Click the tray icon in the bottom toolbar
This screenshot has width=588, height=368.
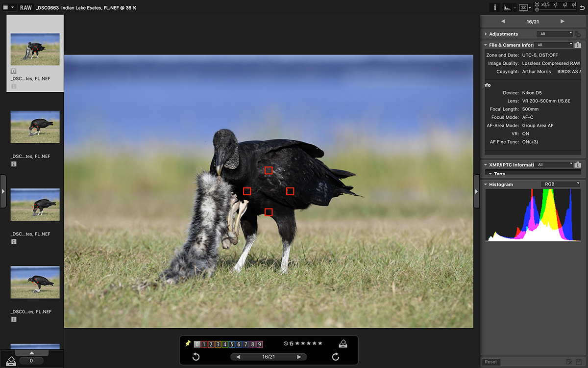(x=343, y=344)
